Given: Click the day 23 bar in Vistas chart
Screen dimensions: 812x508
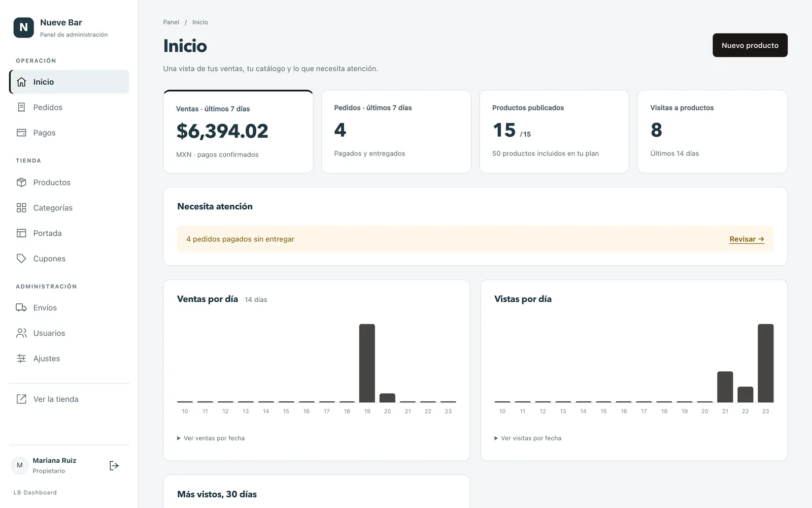Looking at the screenshot, I should point(765,363).
